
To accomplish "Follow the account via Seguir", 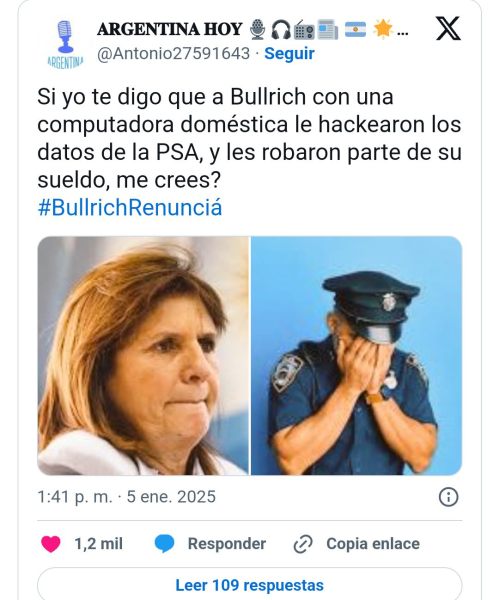I will tap(289, 54).
